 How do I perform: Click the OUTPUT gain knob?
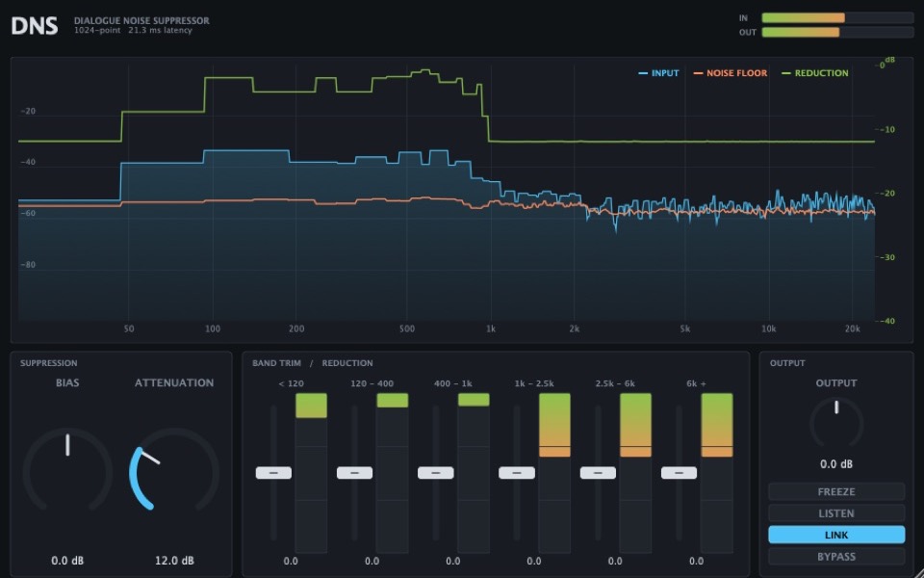pyautogui.click(x=836, y=422)
